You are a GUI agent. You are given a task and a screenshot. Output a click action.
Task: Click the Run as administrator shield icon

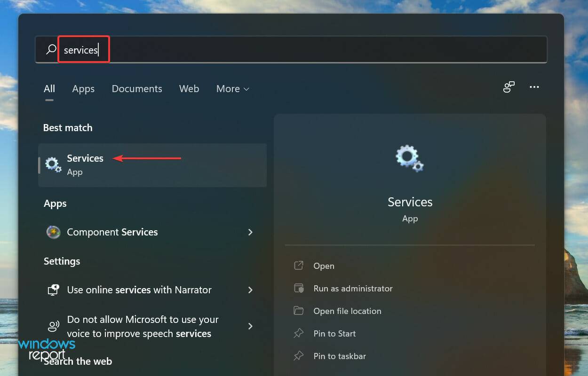(299, 288)
